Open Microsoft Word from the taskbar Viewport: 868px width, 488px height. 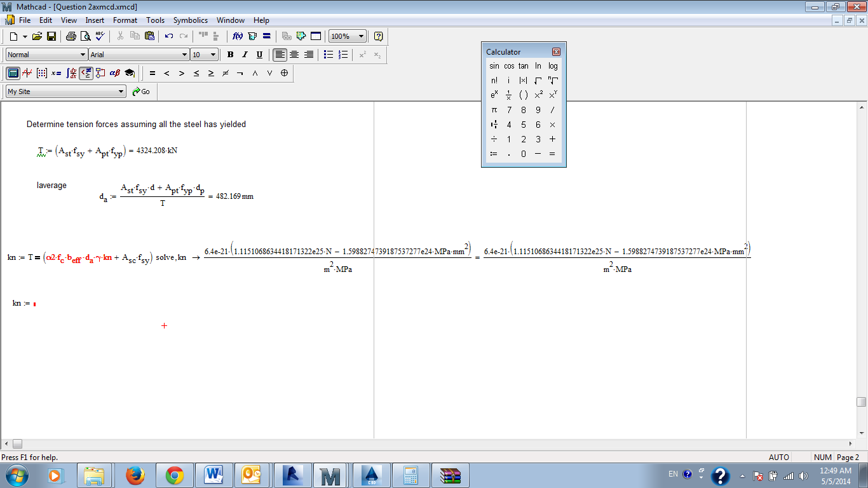(214, 475)
